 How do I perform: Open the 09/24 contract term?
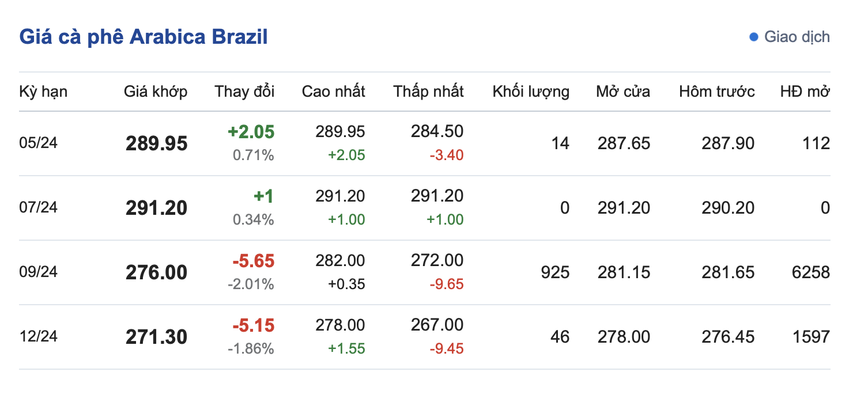(39, 272)
